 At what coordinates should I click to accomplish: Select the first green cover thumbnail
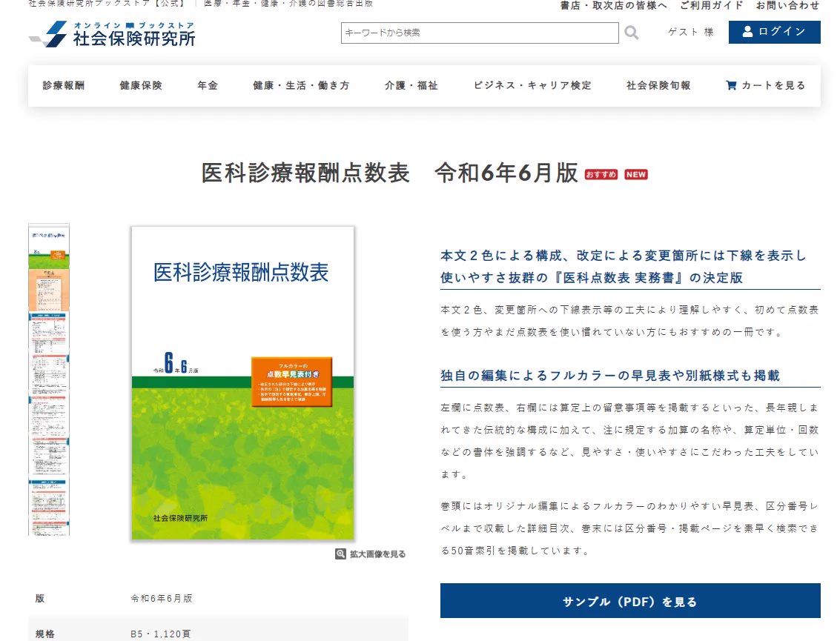coord(49,246)
